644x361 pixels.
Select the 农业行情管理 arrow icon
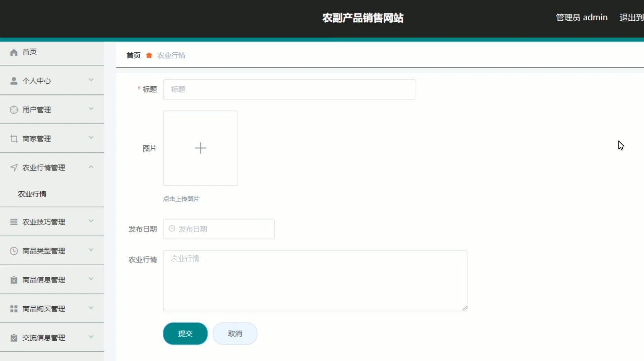point(14,168)
